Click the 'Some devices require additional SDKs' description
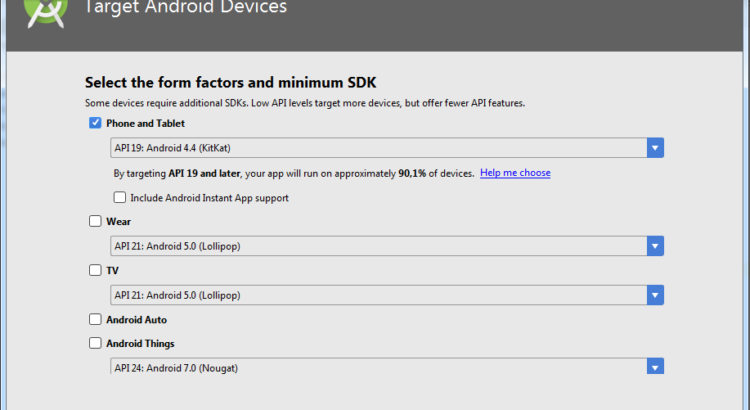Viewport: 750px width, 410px height. click(x=305, y=103)
